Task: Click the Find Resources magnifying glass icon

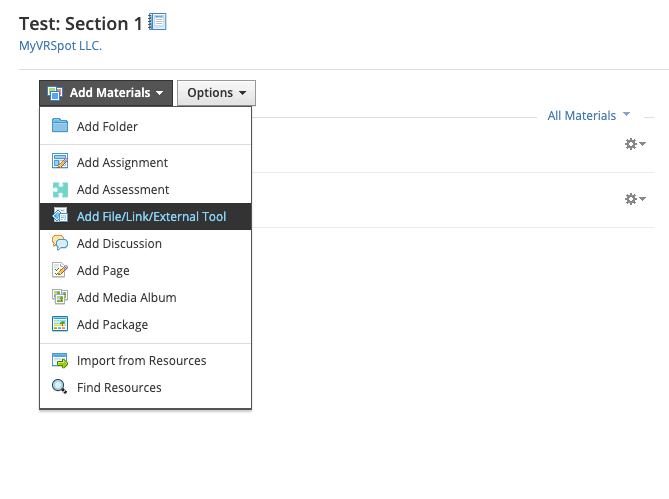Action: (x=60, y=387)
